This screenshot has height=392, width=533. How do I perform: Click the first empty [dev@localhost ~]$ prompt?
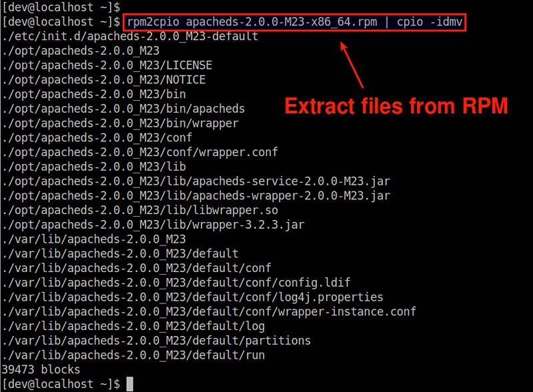click(61, 7)
